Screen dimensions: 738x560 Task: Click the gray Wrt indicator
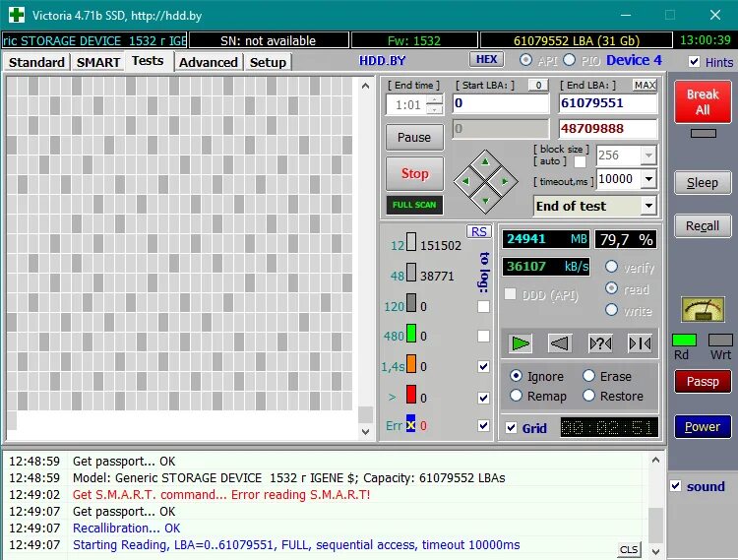tap(720, 340)
